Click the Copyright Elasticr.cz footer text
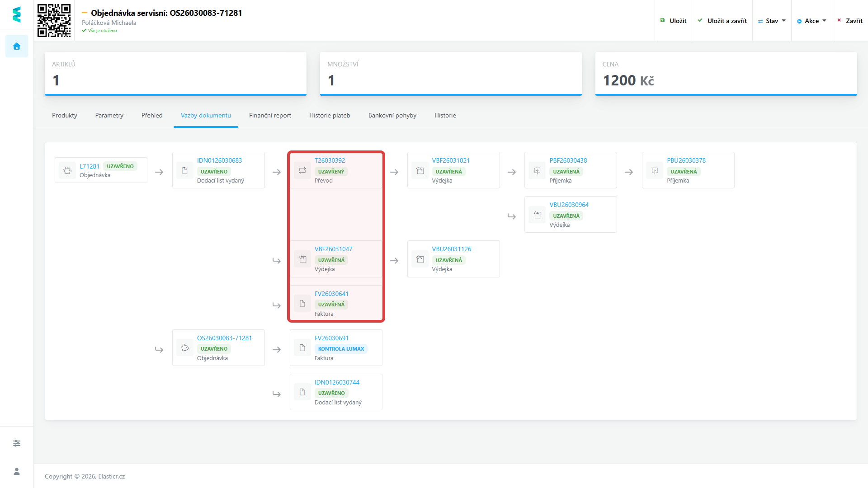Image resolution: width=868 pixels, height=488 pixels. 85,476
